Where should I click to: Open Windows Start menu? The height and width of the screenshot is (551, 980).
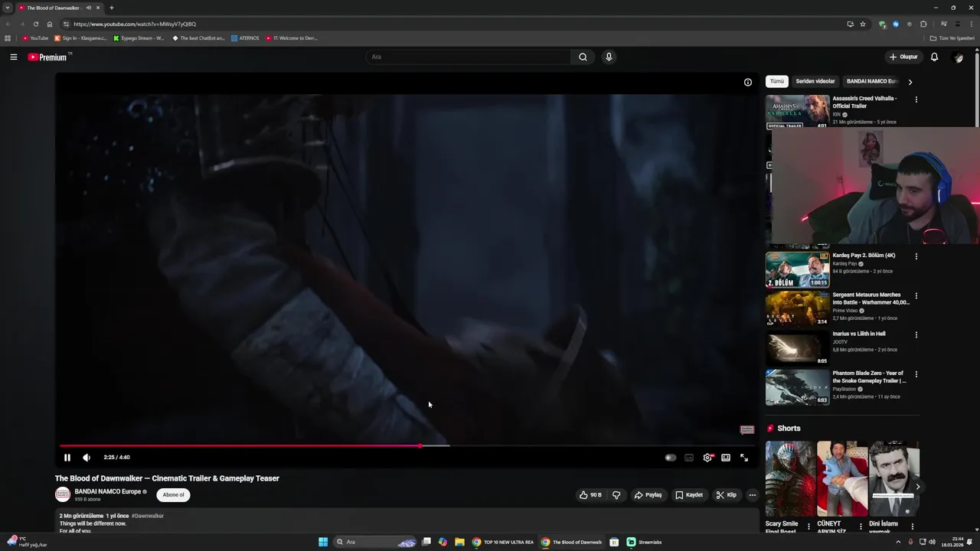pos(323,542)
